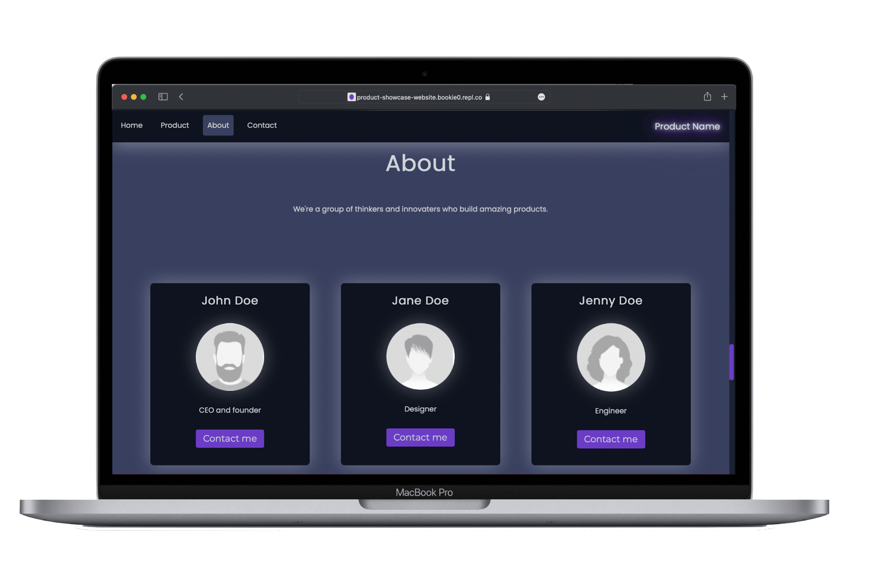Open the Contact nav item

coord(262,125)
